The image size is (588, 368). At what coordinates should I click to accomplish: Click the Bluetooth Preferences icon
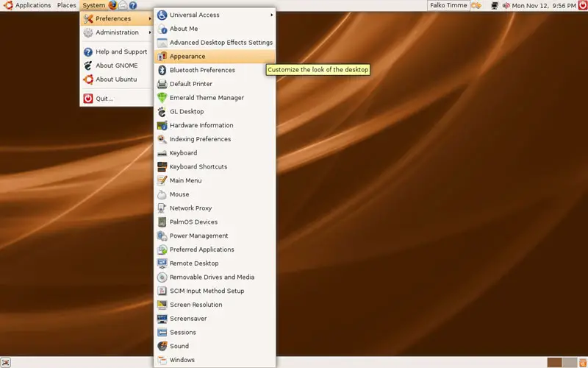(x=162, y=70)
